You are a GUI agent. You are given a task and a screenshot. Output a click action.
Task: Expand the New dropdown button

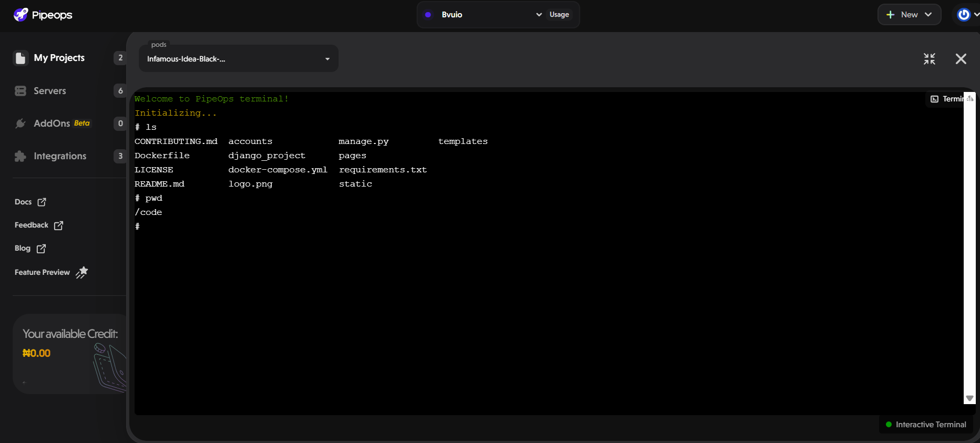click(x=909, y=15)
